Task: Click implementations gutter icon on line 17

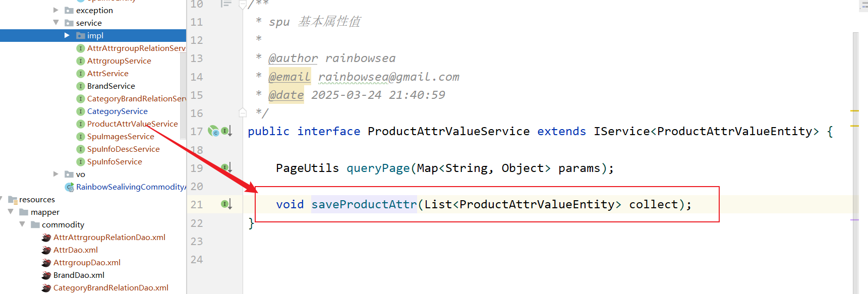Action: (226, 131)
